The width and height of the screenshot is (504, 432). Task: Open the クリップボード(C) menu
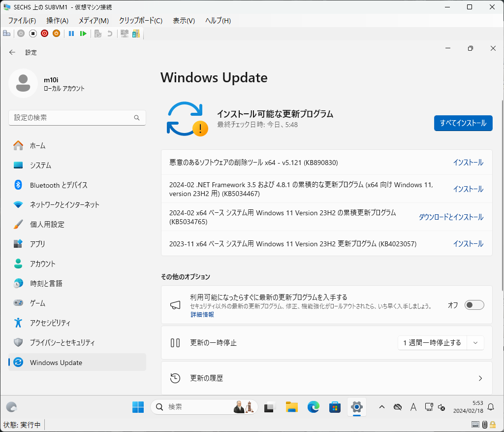tap(141, 21)
